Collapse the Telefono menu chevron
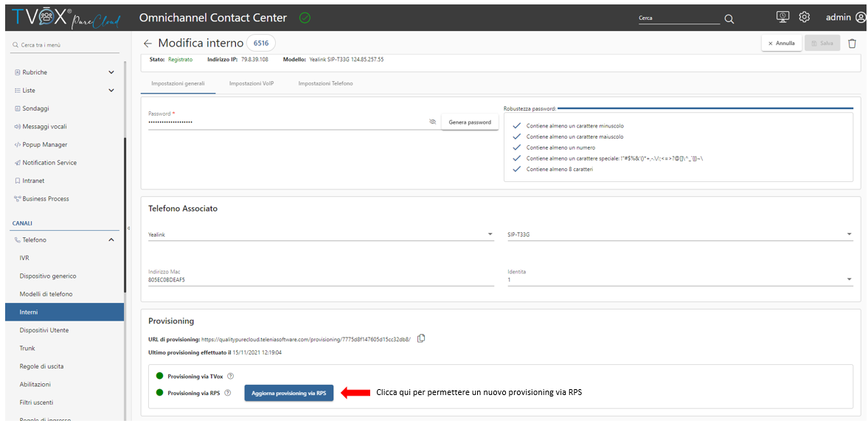Viewport: 868px width, 426px height. pyautogui.click(x=111, y=240)
